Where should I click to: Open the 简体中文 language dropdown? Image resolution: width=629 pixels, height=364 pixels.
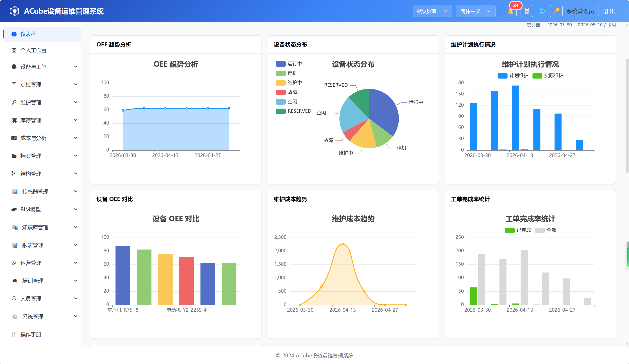(475, 11)
